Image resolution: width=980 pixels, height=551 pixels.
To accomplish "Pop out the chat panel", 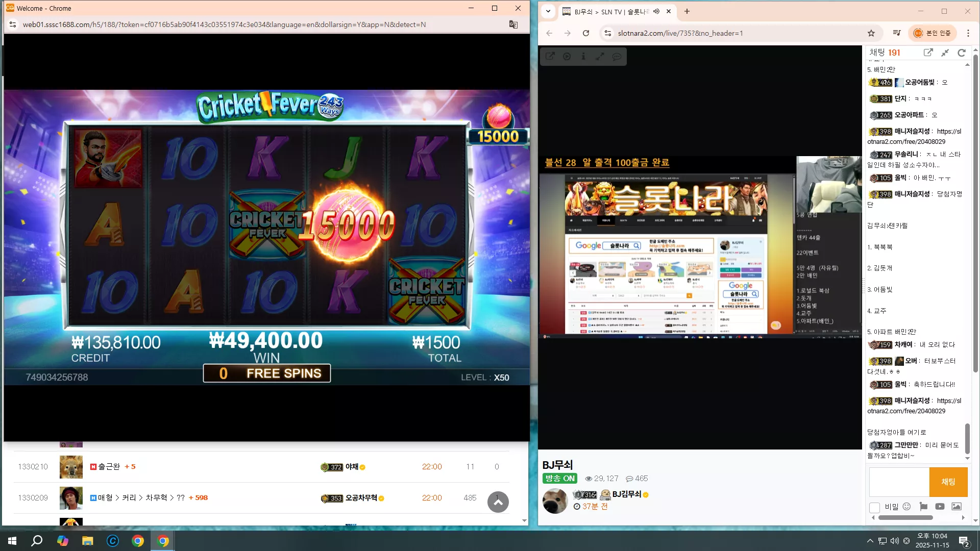I will click(x=928, y=53).
